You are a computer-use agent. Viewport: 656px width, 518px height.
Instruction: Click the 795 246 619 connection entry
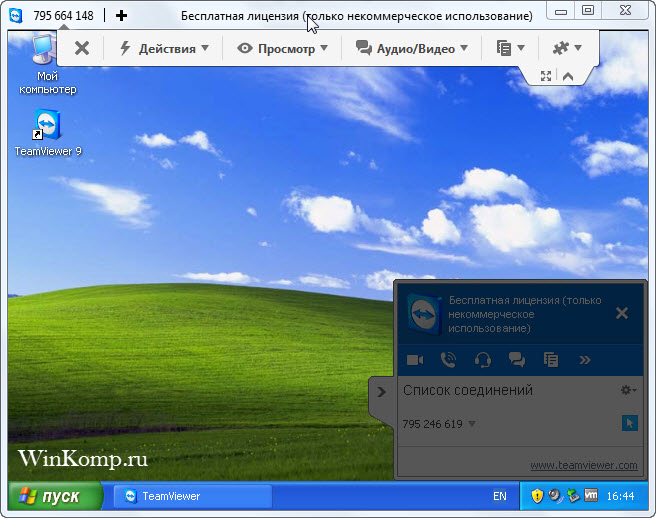[433, 424]
